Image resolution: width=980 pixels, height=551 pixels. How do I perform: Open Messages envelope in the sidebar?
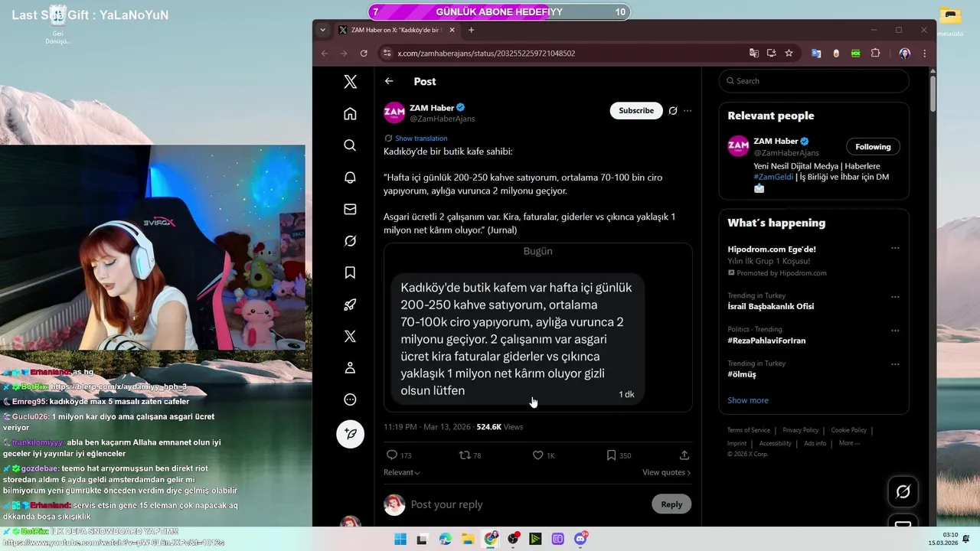pyautogui.click(x=350, y=209)
